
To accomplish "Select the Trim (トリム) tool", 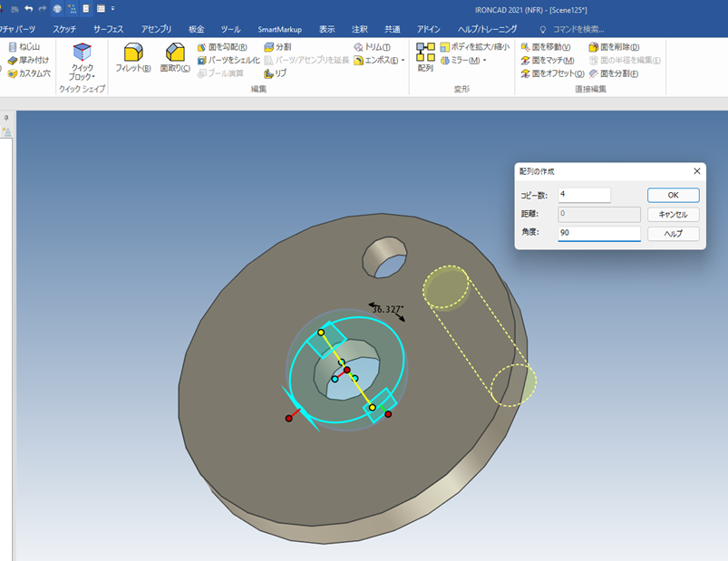I will [x=372, y=47].
